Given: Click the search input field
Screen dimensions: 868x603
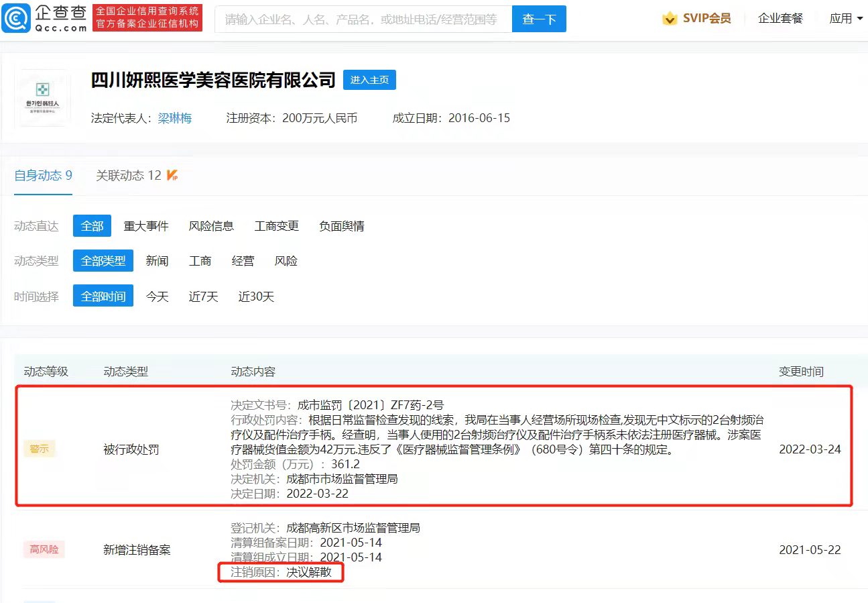Looking at the screenshot, I should tap(363, 19).
